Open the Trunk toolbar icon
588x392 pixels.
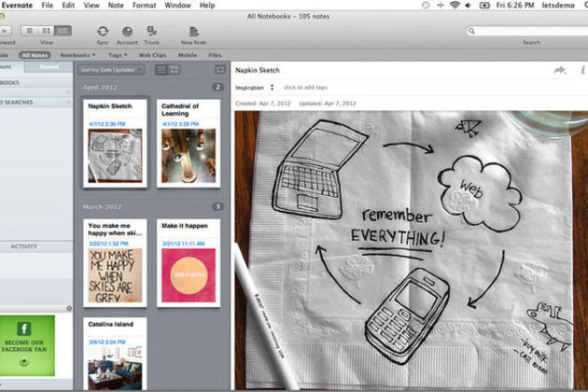[151, 32]
